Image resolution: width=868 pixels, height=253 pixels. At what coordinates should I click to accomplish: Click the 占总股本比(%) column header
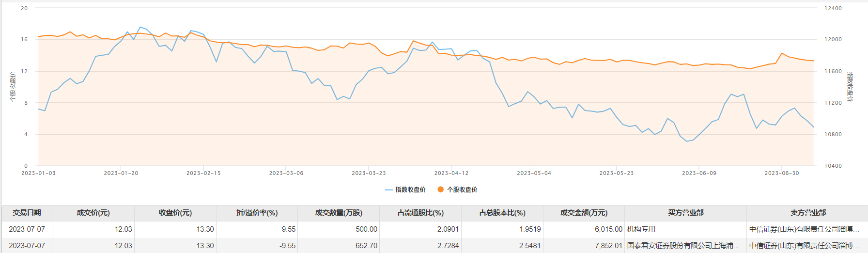click(x=502, y=213)
